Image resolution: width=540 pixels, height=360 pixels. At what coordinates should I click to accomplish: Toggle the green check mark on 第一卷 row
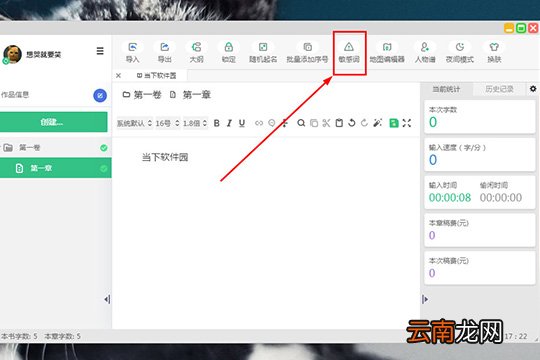(x=104, y=148)
